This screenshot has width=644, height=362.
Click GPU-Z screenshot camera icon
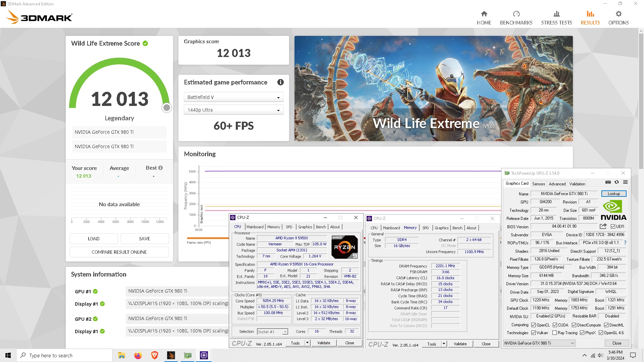tap(608, 182)
